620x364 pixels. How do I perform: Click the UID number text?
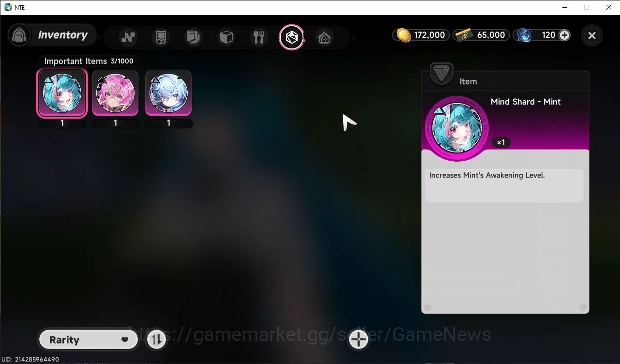point(30,360)
